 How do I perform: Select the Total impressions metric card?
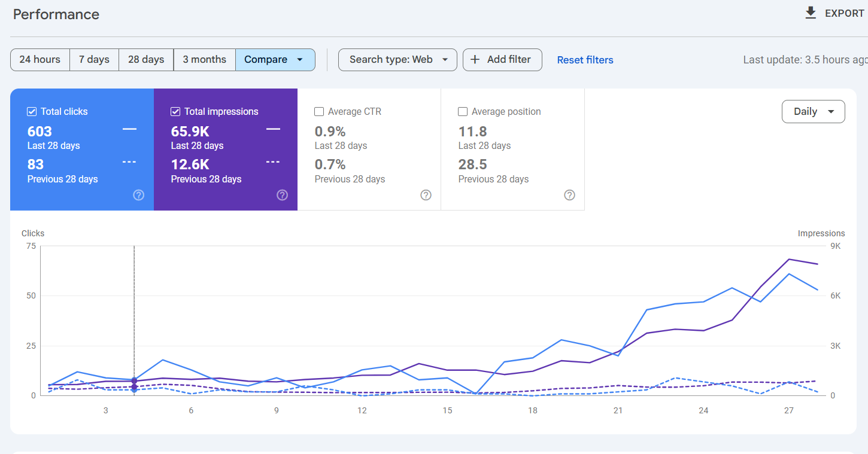click(x=226, y=150)
